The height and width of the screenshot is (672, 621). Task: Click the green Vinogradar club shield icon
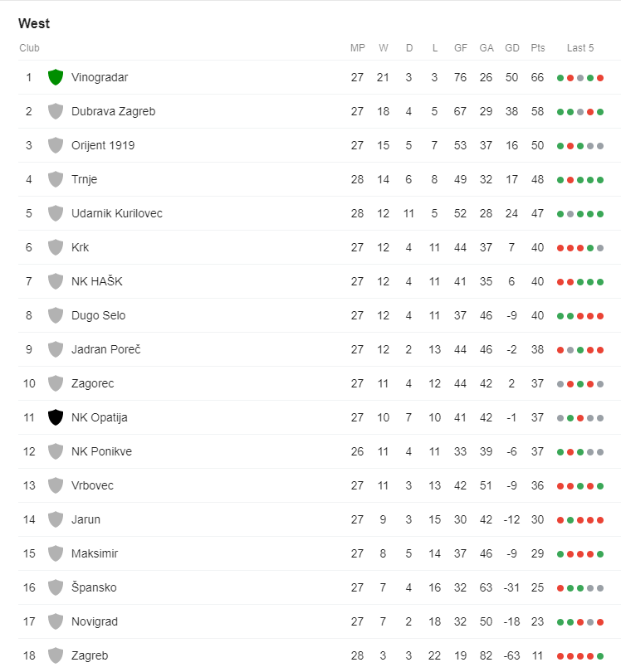point(56,77)
